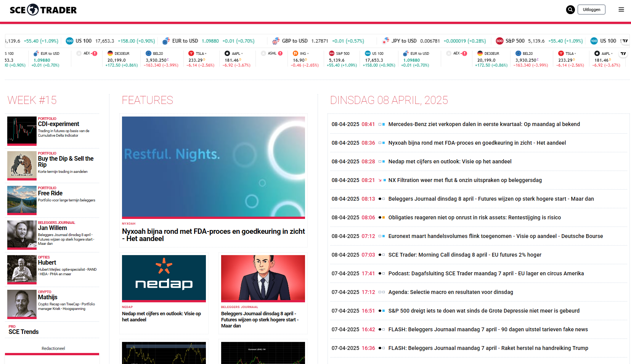631x364 pixels.
Task: Open the Buy the Dip & Sell the Rip title
Action: 66,161
